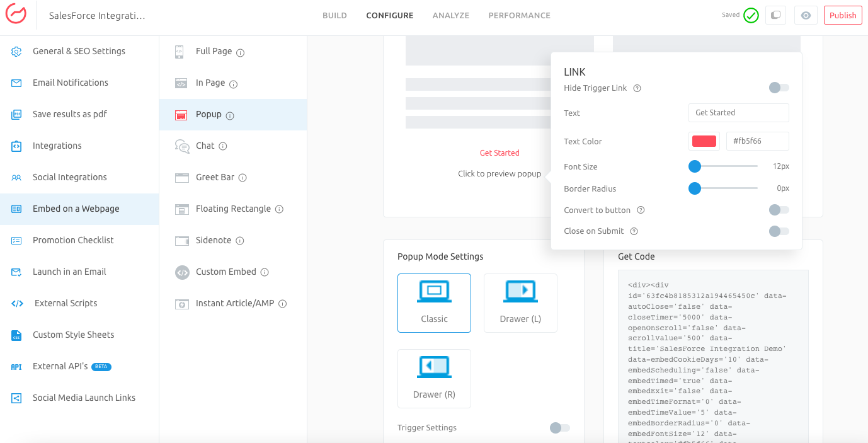The width and height of the screenshot is (868, 443).
Task: Click the green Saved checkmark icon
Action: pos(751,15)
